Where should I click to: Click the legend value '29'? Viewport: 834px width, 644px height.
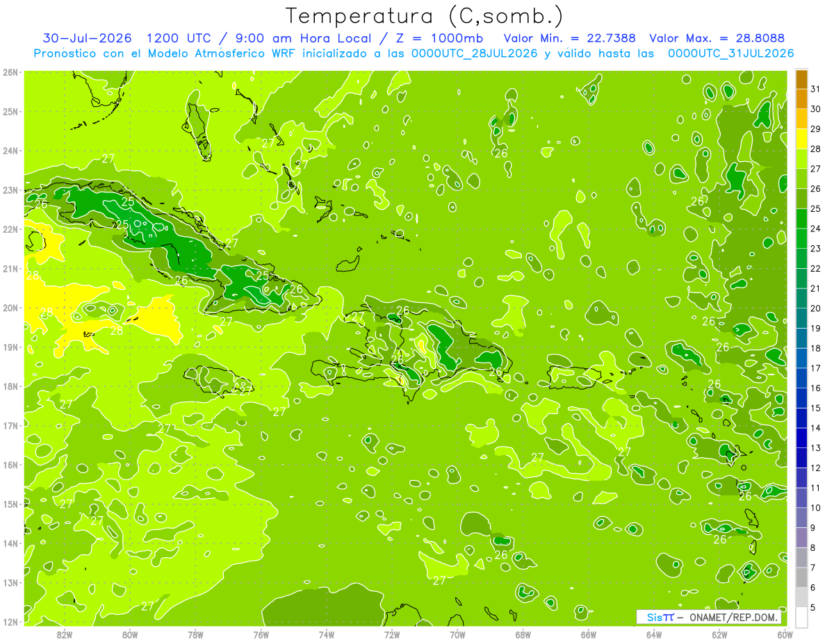[816, 129]
